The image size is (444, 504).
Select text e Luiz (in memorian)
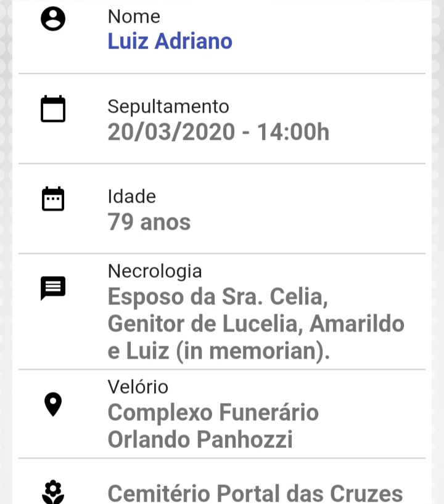219,351
